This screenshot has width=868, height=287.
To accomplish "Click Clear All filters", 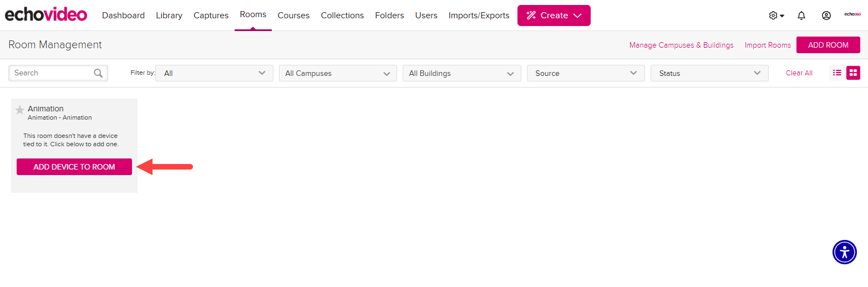I will (x=799, y=73).
